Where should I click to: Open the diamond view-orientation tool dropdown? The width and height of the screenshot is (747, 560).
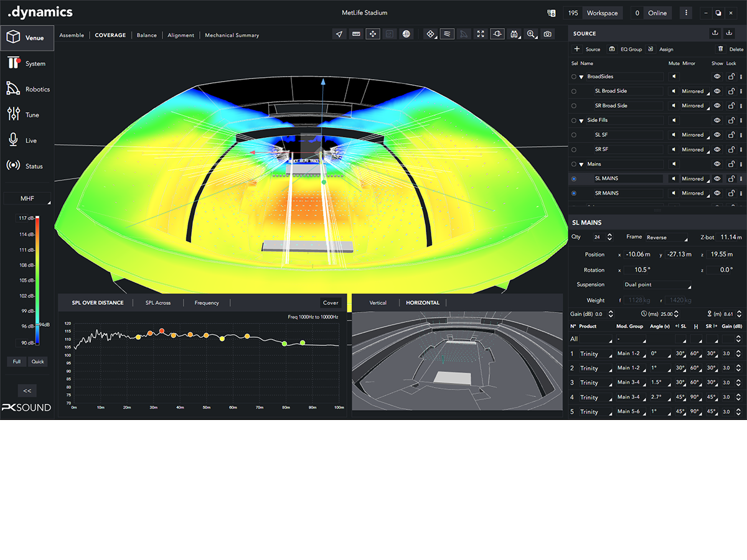(x=431, y=34)
